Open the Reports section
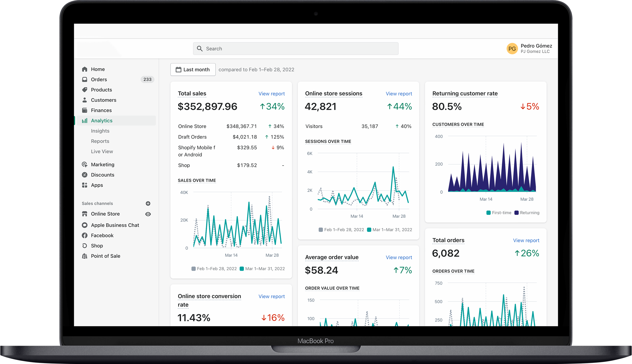Screen dimensions: 632x364 pyautogui.click(x=100, y=141)
